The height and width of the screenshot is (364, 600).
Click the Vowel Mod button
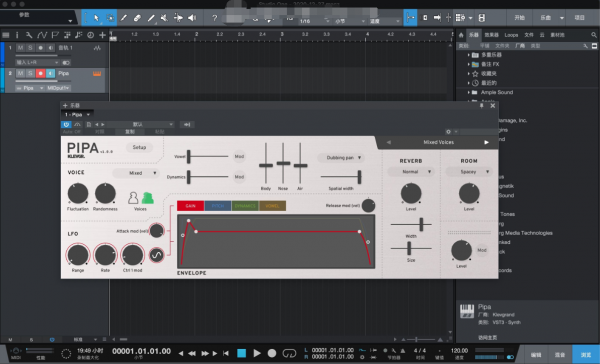click(239, 156)
